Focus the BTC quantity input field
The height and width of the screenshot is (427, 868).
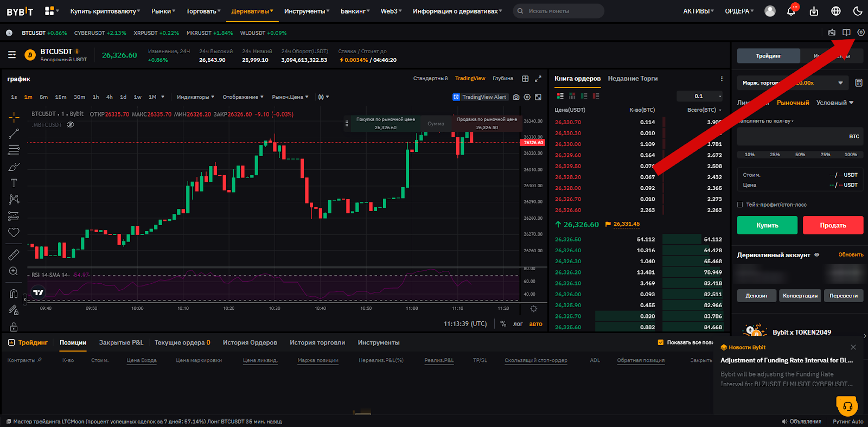coord(800,137)
